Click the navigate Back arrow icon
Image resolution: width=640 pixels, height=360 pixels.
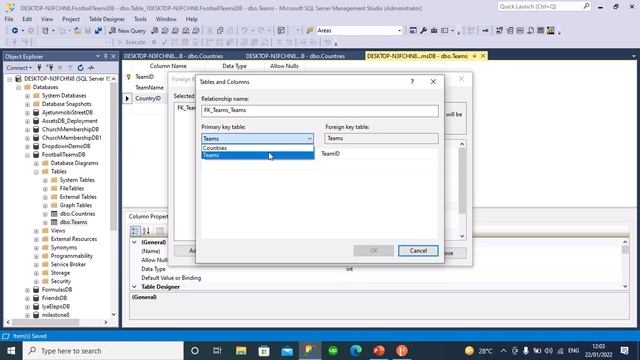(x=15, y=31)
